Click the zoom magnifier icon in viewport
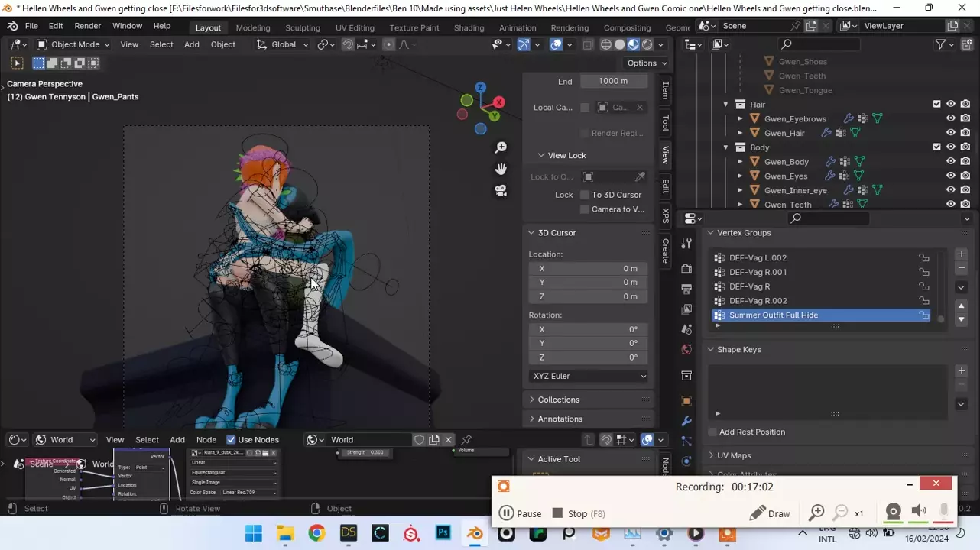Screen dimensions: 980x550 (x=501, y=147)
